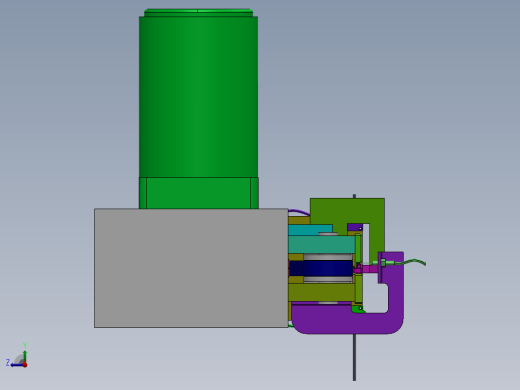Select the thin gray vertical rod below bracket
The height and width of the screenshot is (390, 520).
(x=354, y=357)
